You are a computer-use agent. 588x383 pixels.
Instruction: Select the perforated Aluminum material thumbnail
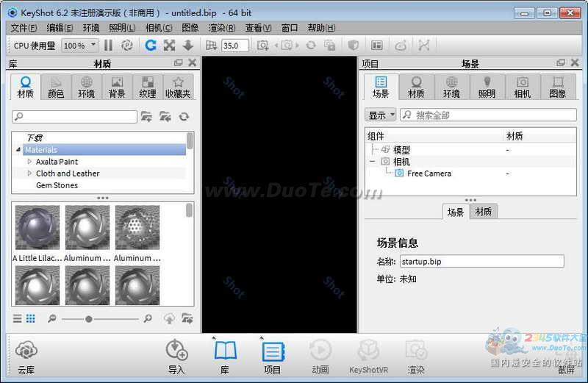click(x=137, y=227)
